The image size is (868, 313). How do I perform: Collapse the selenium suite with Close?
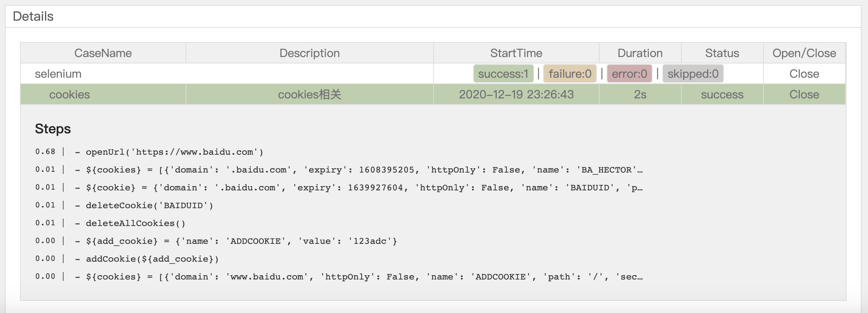pos(804,74)
